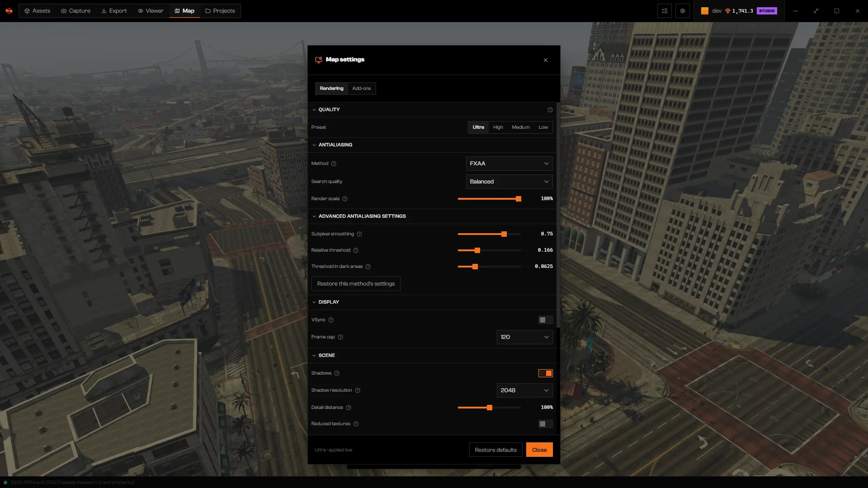This screenshot has height=488, width=868.
Task: Select the Medium quality preset
Action: click(x=520, y=127)
